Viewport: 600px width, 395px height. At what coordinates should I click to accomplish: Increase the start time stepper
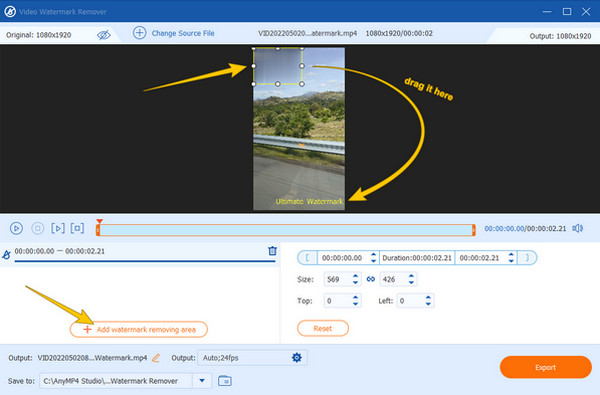(373, 255)
